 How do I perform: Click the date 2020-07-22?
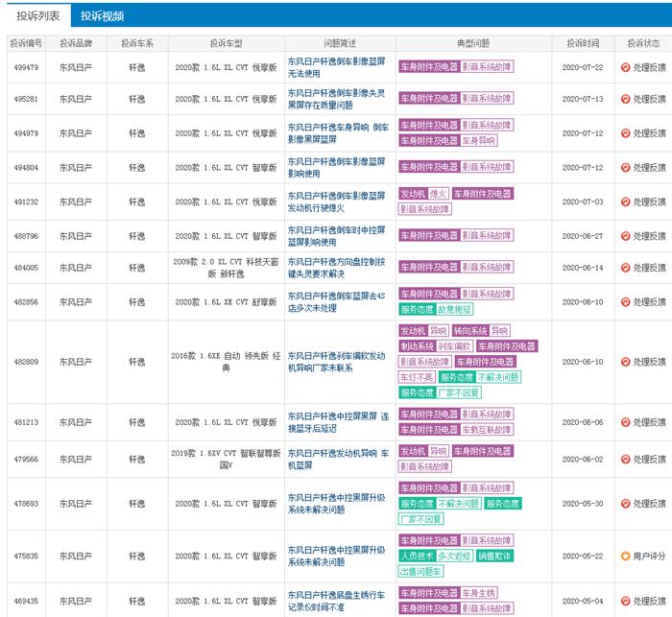point(583,67)
